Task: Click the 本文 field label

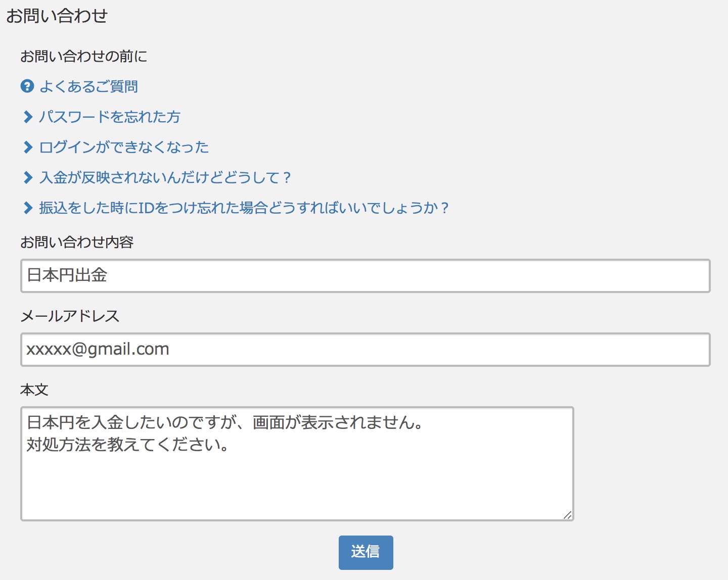Action: [x=34, y=390]
